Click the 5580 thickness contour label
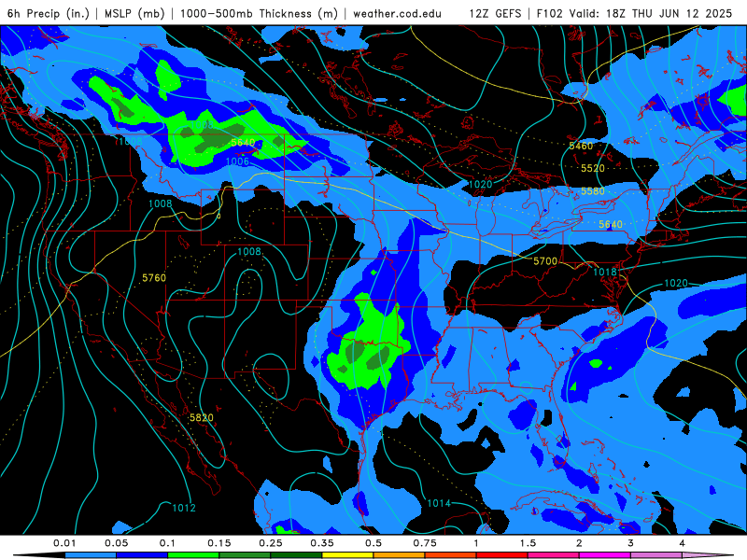 coord(593,191)
